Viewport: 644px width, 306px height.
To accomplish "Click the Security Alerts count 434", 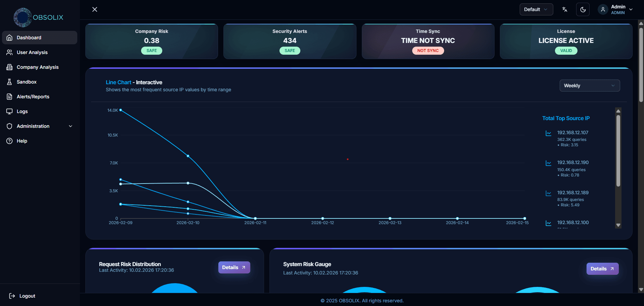I will 290,41.
